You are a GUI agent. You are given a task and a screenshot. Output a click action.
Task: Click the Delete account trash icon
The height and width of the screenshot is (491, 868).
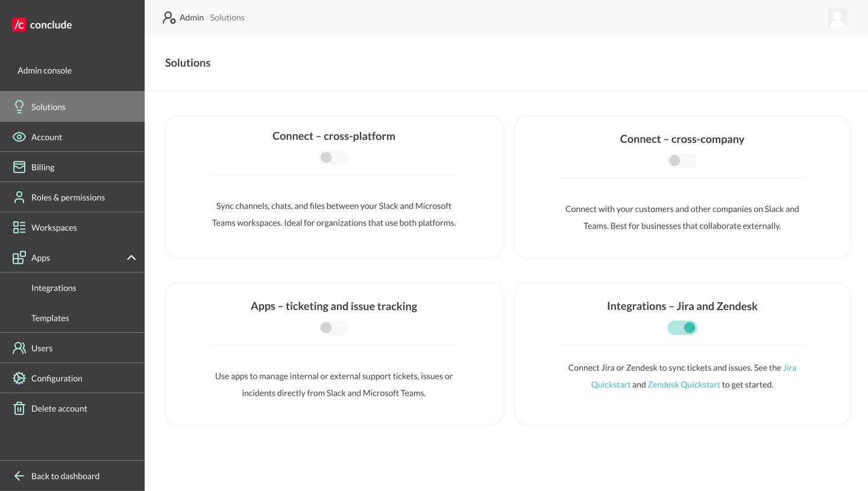19,408
